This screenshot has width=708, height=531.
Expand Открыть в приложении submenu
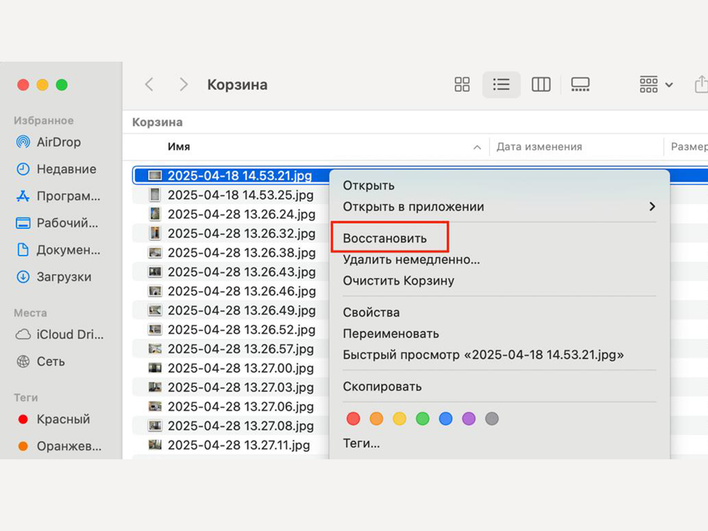point(499,207)
